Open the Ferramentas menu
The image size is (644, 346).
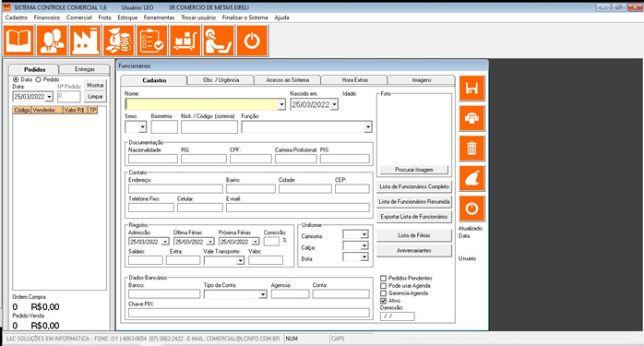click(x=159, y=18)
